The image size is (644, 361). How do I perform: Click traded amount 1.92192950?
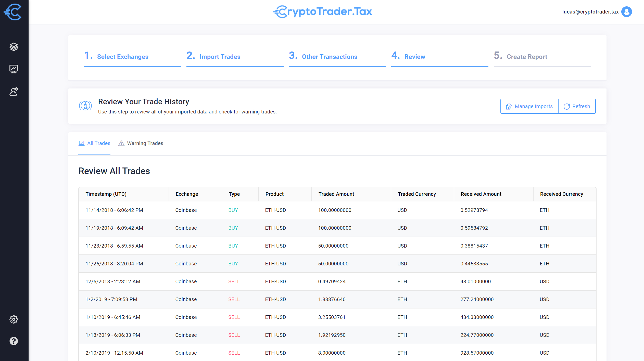tap(332, 335)
